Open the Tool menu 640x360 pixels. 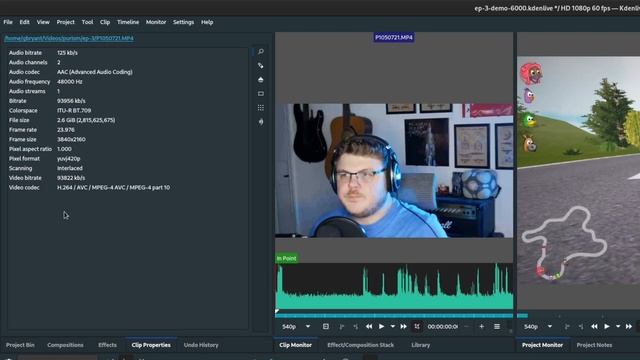[87, 22]
